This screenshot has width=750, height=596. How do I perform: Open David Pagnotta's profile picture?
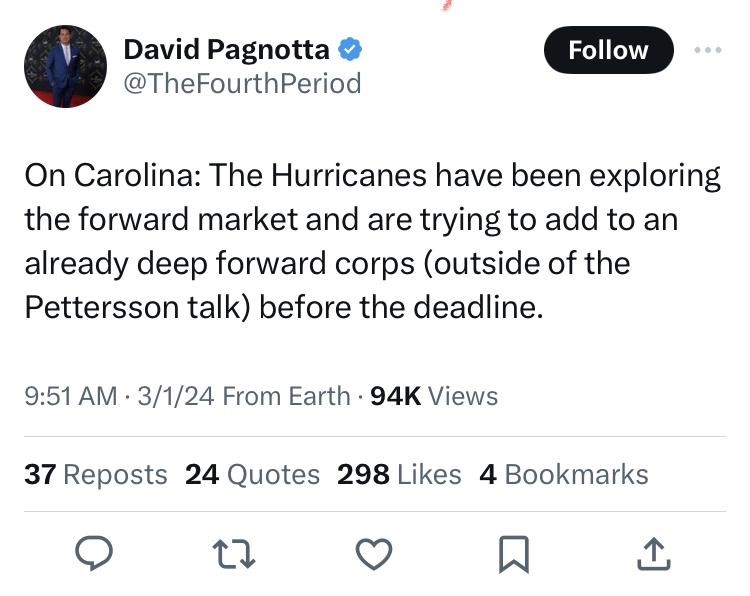pos(65,66)
